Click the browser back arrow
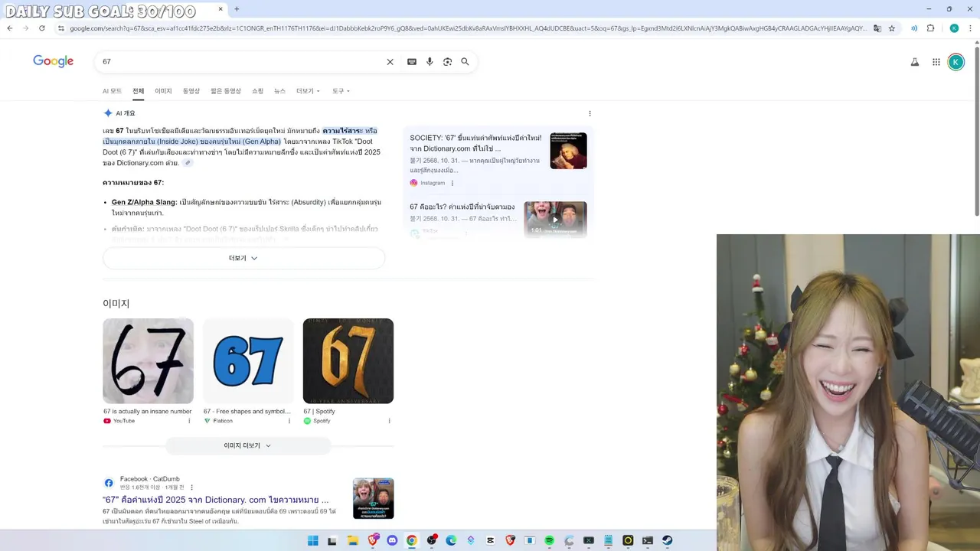The height and width of the screenshot is (551, 980). [x=10, y=28]
